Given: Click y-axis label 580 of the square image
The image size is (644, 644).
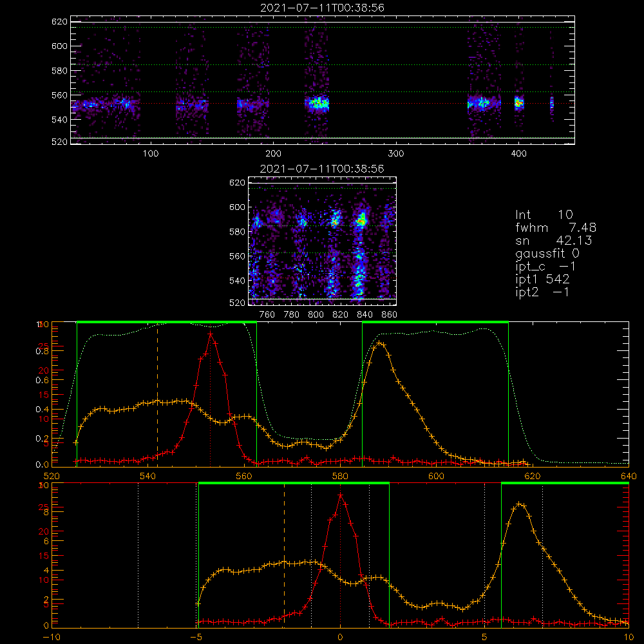Looking at the screenshot, I should pos(237,232).
